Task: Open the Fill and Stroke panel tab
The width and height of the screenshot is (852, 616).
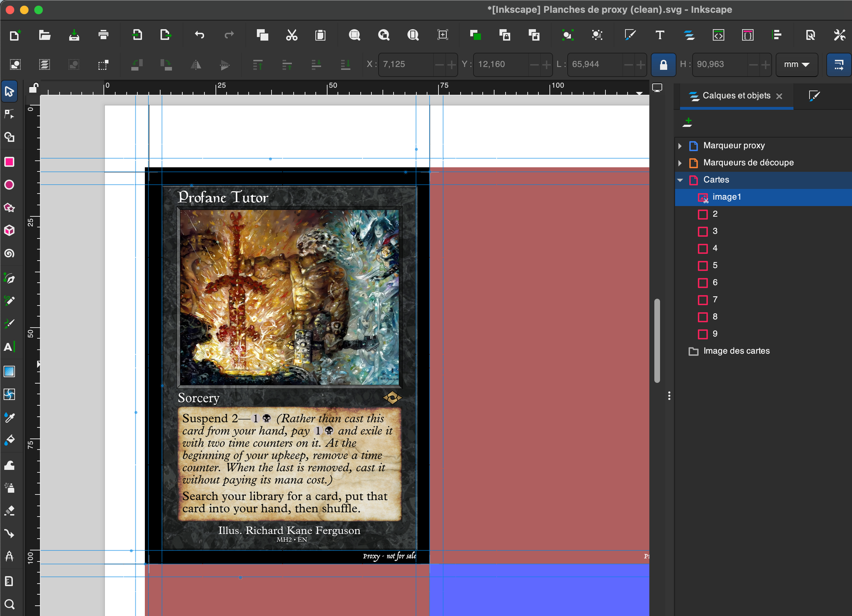Action: pos(814,96)
